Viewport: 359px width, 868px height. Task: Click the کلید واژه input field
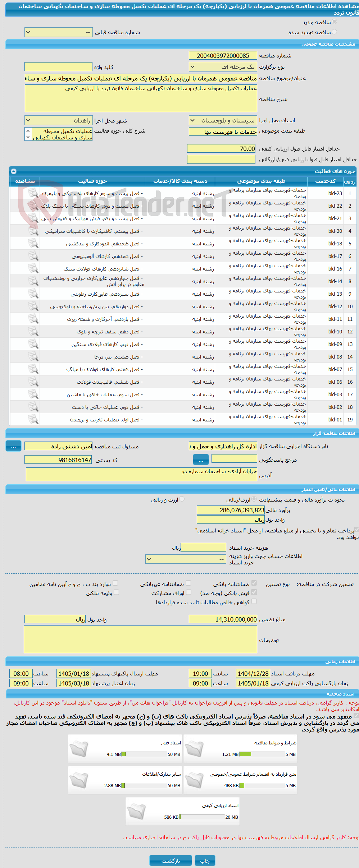(x=58, y=67)
